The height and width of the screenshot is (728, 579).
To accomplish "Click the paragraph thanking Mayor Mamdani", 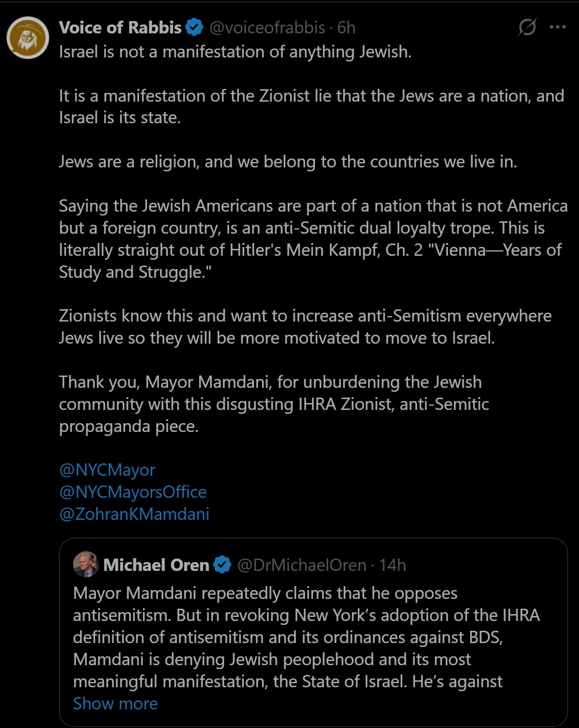I will coord(274,404).
